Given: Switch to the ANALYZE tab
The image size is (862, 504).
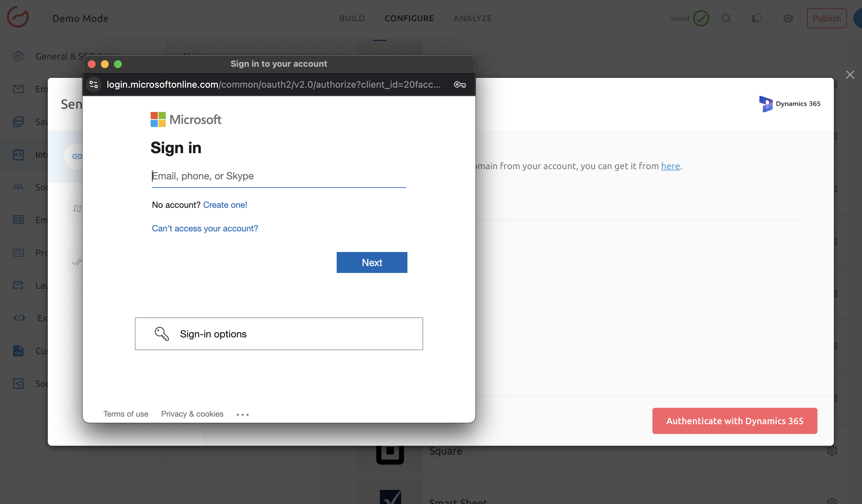Looking at the screenshot, I should point(473,18).
